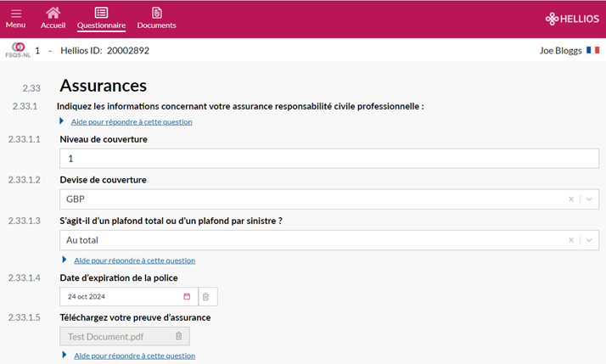Open calendar picker for expiration date

pos(187,296)
